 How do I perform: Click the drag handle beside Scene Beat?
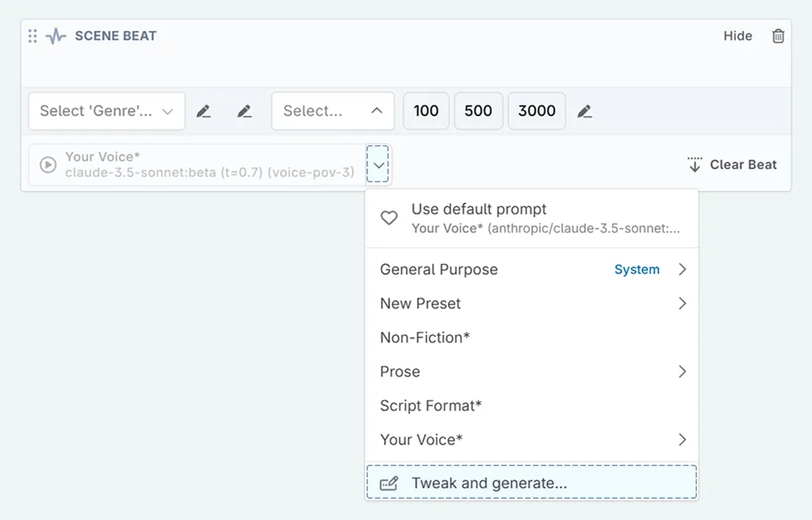32,36
